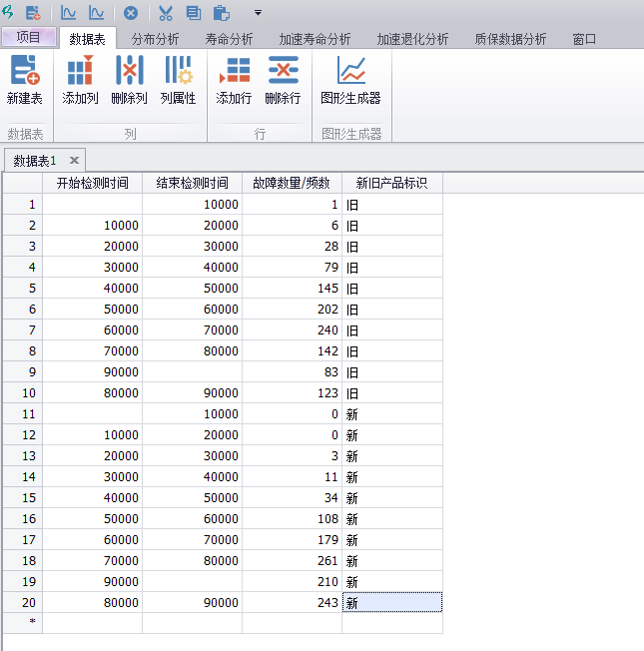Open the 加速寿命分析 tab
644x651 pixels.
point(315,39)
